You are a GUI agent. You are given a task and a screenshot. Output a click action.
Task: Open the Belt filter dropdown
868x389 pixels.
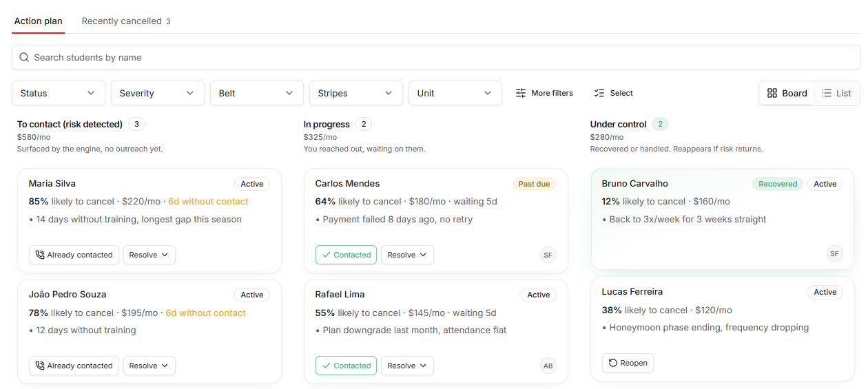257,93
